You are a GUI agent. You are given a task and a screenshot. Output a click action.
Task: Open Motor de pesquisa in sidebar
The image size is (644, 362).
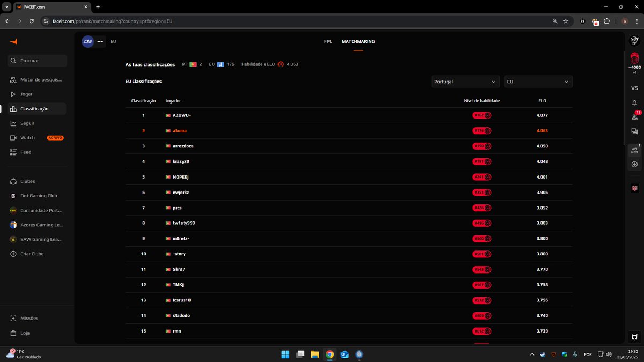coord(36,79)
